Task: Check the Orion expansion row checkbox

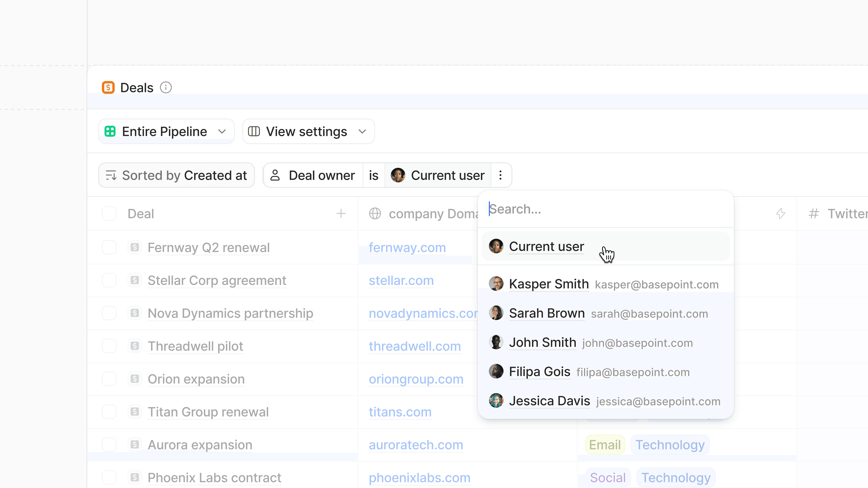Action: pos(109,379)
